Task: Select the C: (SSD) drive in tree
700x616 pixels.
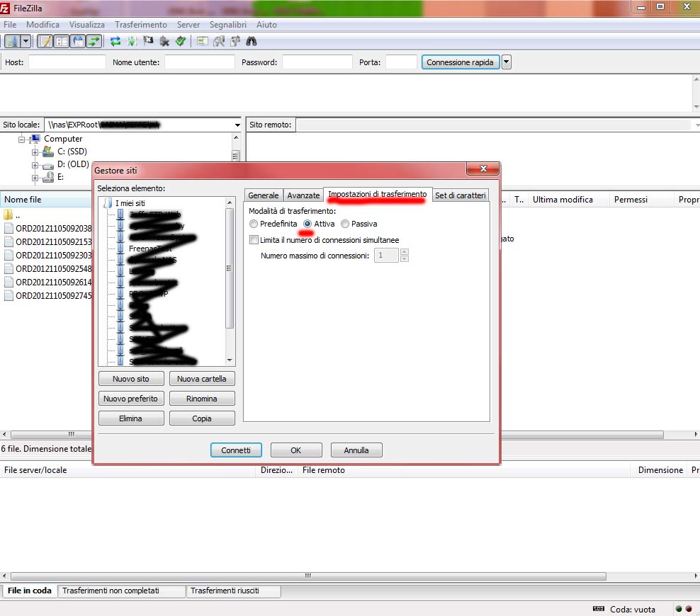Action: [72, 152]
